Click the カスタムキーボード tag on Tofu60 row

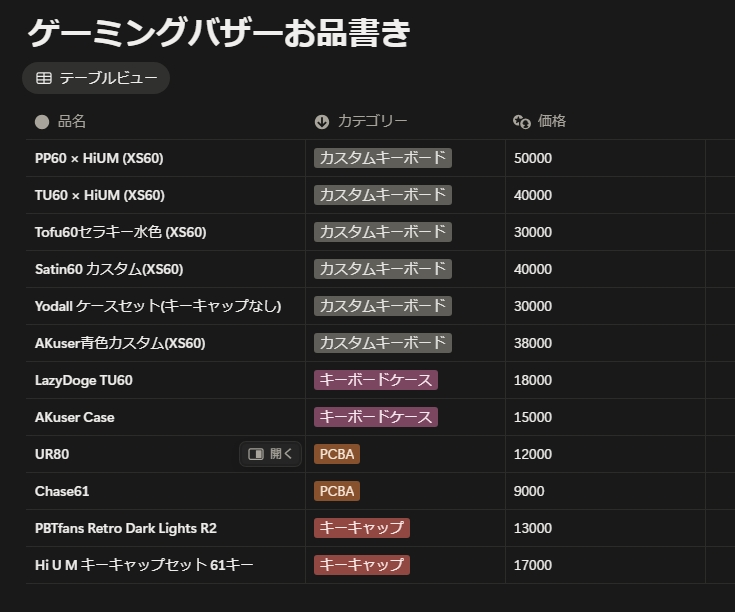(x=383, y=232)
